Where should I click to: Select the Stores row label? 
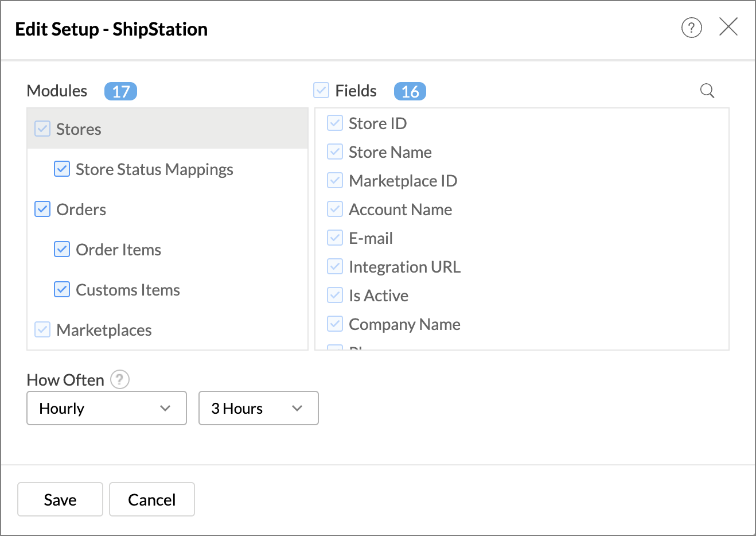tap(79, 129)
